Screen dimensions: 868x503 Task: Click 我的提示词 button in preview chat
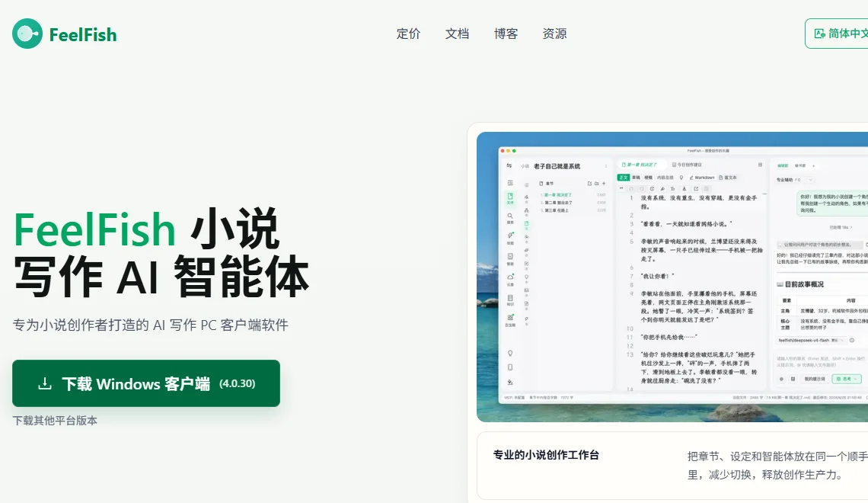tap(814, 379)
